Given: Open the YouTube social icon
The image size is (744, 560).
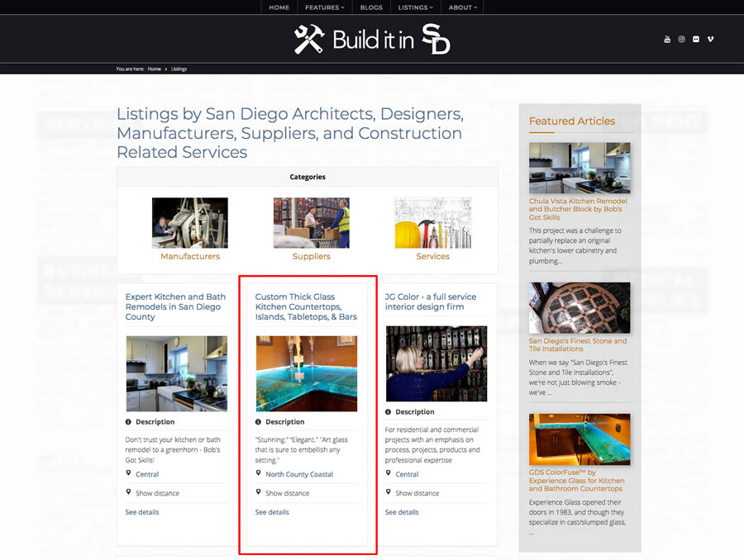Looking at the screenshot, I should pyautogui.click(x=667, y=40).
